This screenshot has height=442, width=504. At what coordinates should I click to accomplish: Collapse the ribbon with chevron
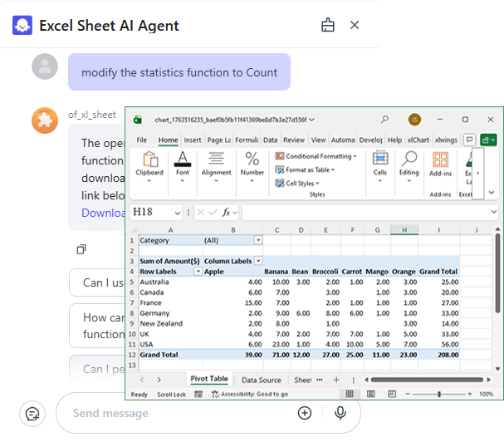[x=492, y=193]
